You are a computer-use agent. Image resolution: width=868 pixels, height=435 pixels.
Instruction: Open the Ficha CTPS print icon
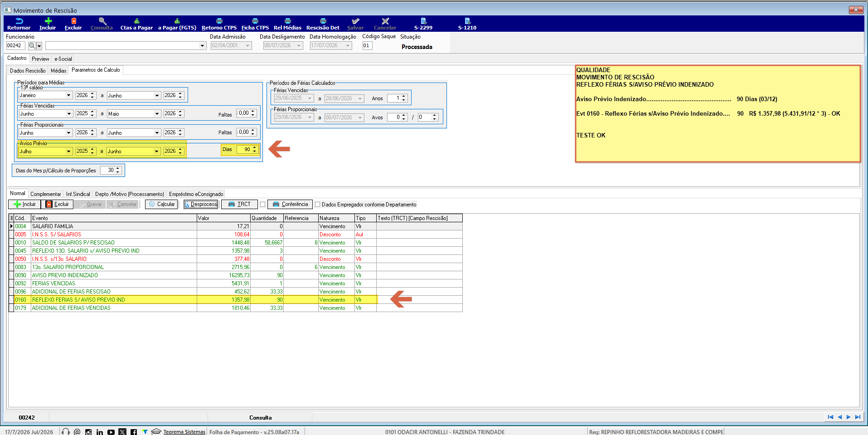(255, 21)
